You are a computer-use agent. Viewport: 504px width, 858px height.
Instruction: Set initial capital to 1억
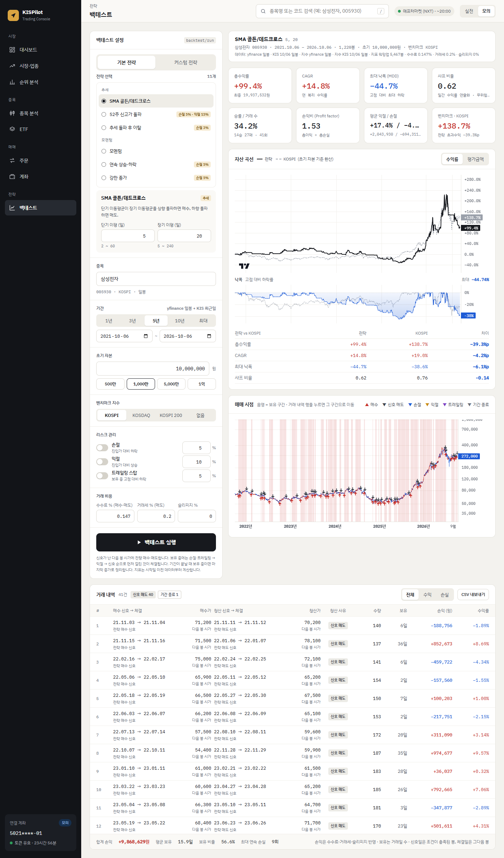[x=202, y=384]
